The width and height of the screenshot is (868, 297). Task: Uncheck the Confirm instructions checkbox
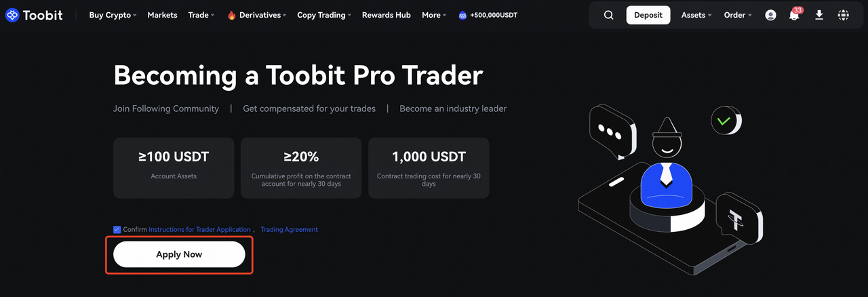click(117, 230)
